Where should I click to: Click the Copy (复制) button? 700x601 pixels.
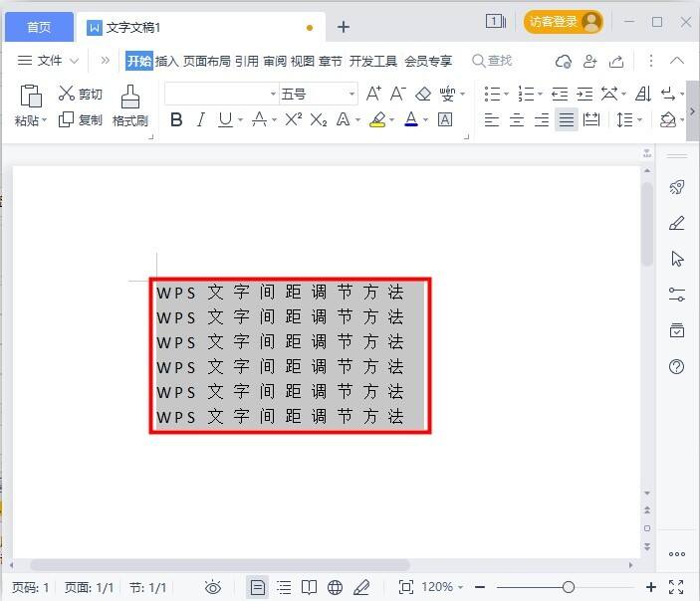pos(81,119)
